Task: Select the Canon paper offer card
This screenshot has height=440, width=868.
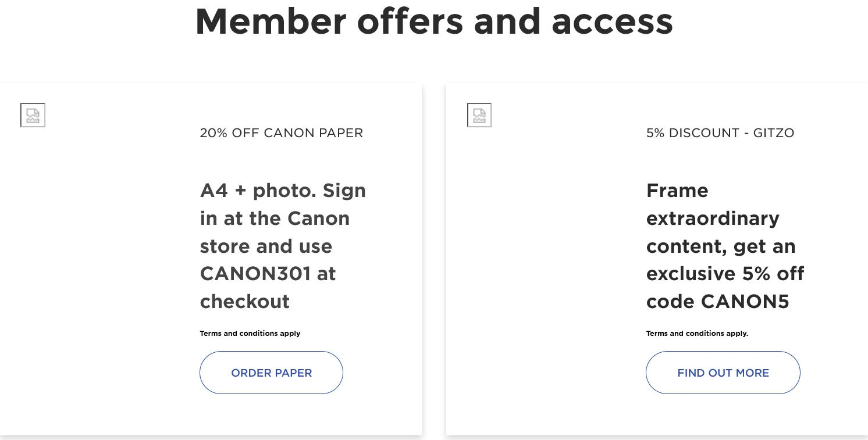Action: pos(211,259)
